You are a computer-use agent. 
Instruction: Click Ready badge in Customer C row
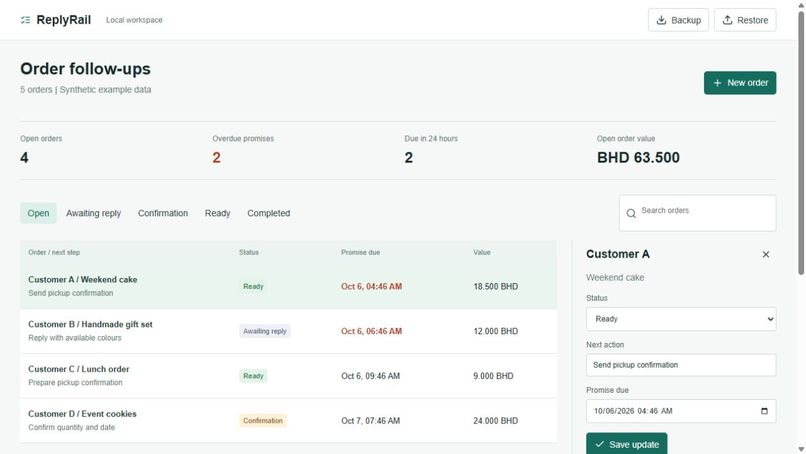click(253, 376)
